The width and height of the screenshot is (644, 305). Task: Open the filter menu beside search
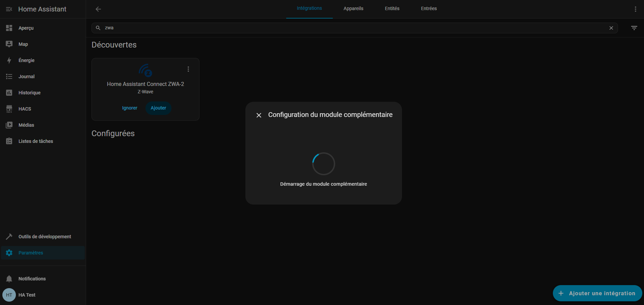(634, 28)
